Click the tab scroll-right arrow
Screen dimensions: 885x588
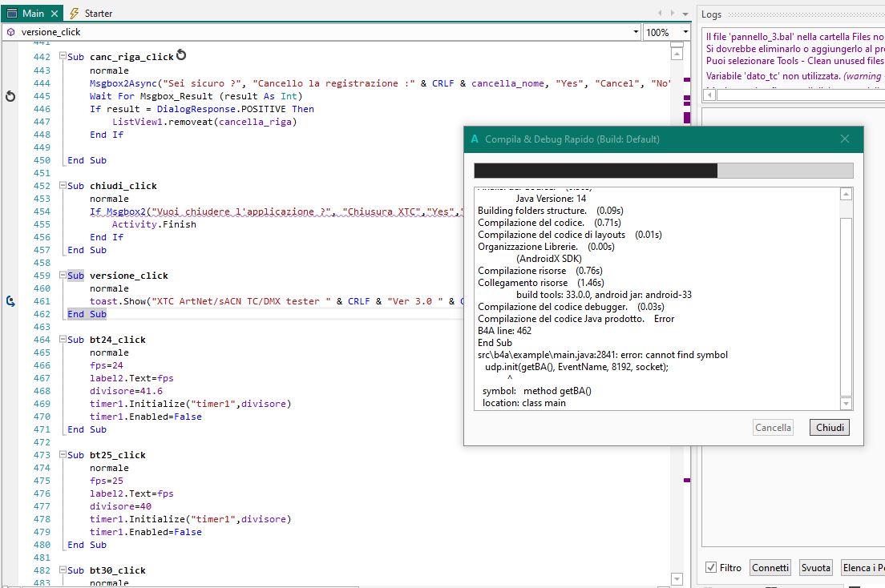pos(672,13)
